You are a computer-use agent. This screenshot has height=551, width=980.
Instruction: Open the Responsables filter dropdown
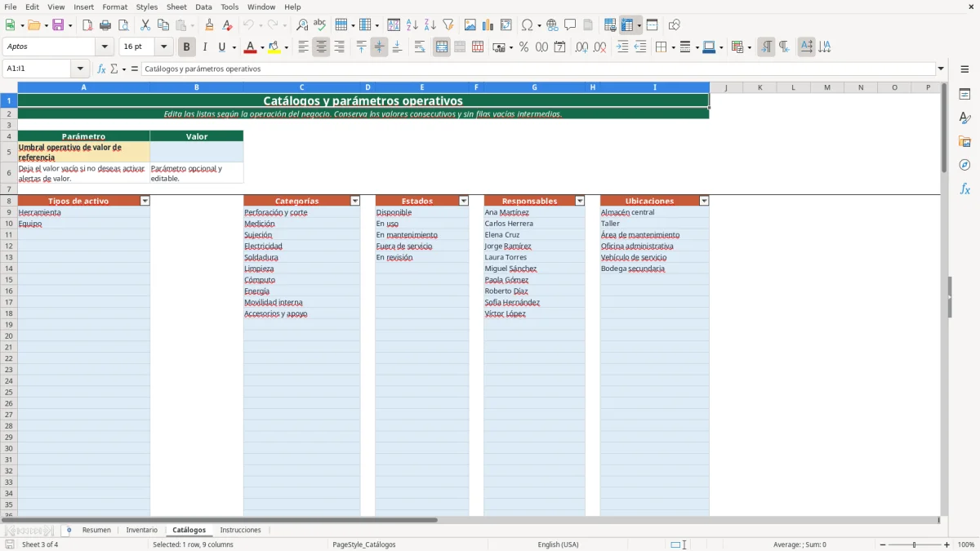click(x=580, y=201)
